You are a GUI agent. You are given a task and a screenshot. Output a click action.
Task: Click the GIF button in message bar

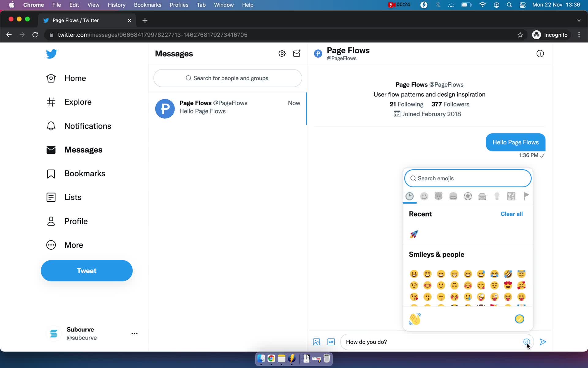[331, 342]
